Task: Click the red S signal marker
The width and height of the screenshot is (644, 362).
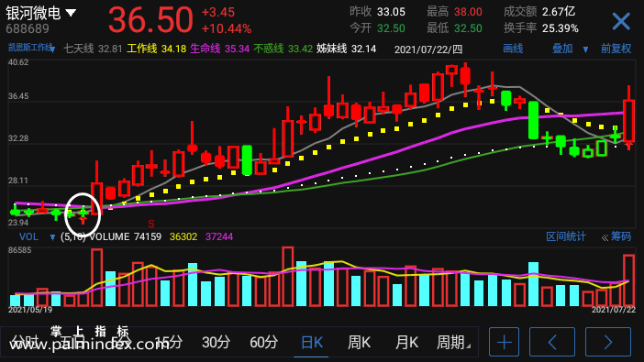Action: [x=151, y=224]
